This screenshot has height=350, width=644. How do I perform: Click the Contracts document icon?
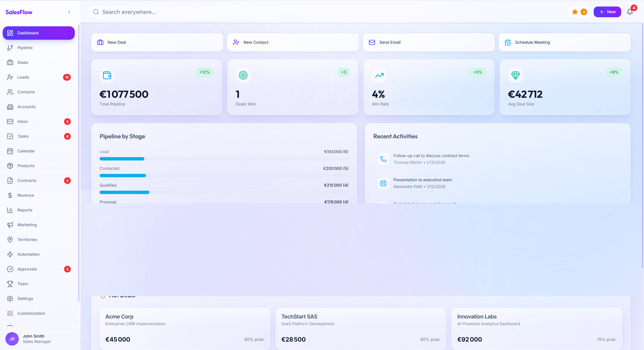point(10,180)
